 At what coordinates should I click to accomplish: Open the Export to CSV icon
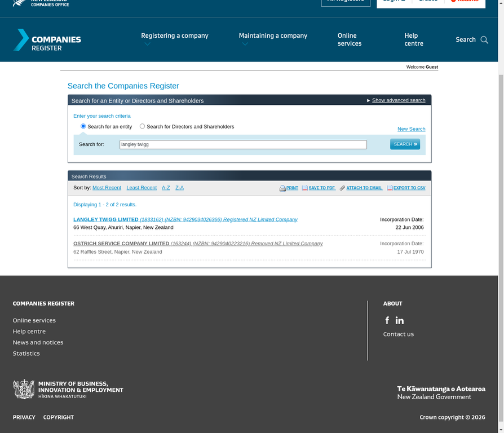coord(389,188)
